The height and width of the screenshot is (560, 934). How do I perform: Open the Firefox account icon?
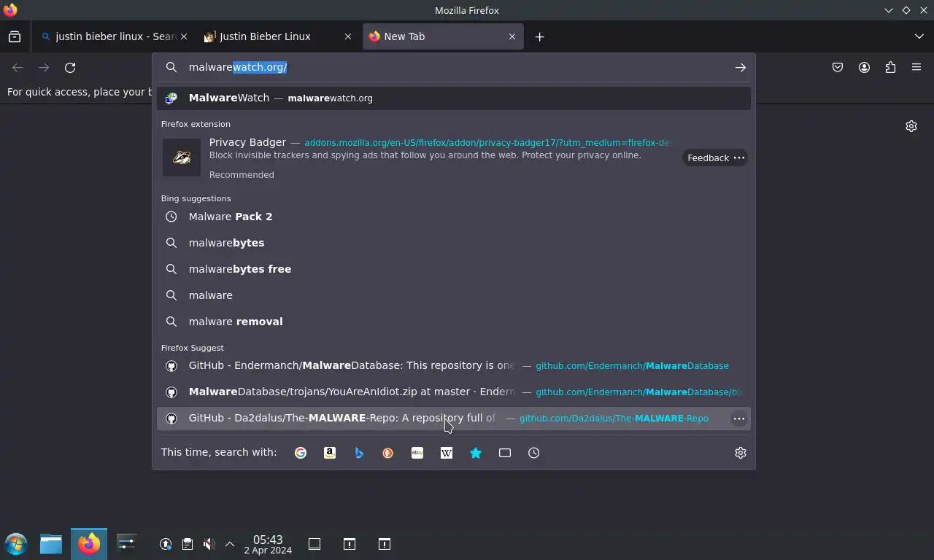[x=864, y=67]
